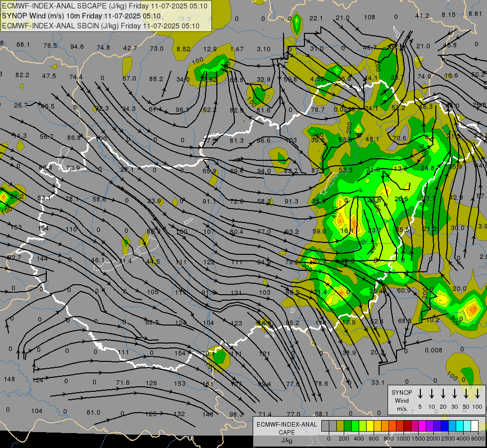This screenshot has height=448, width=487.
Task: Click the map value '61.0'
Action: click(x=94, y=413)
